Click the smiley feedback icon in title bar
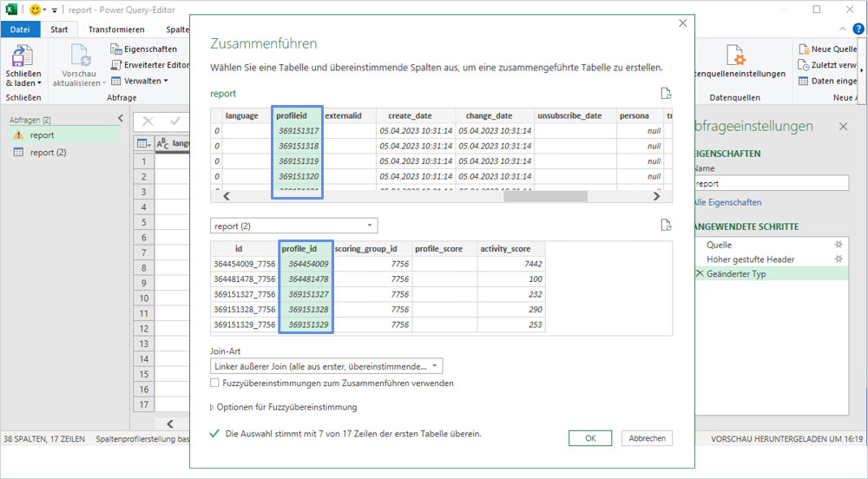The image size is (868, 479). click(35, 10)
